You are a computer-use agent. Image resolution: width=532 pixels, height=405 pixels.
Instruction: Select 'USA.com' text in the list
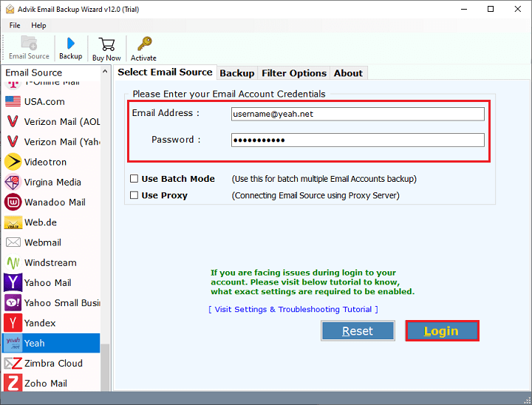click(x=44, y=101)
